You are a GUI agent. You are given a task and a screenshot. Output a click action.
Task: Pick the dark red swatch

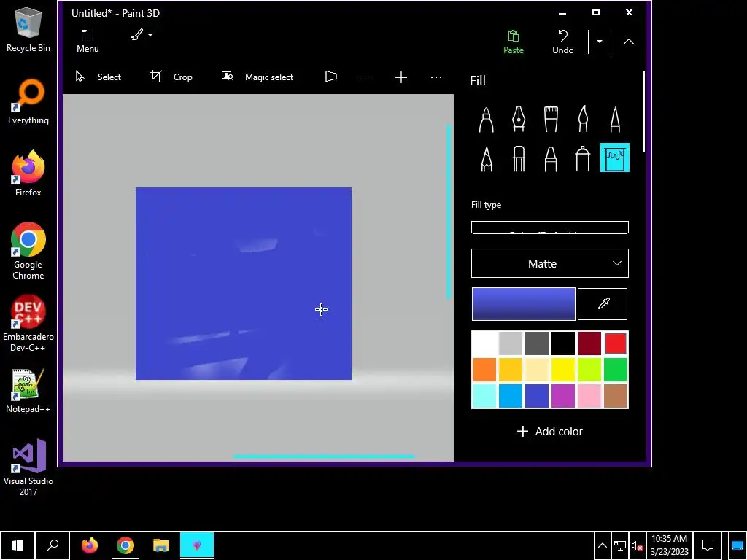click(589, 343)
